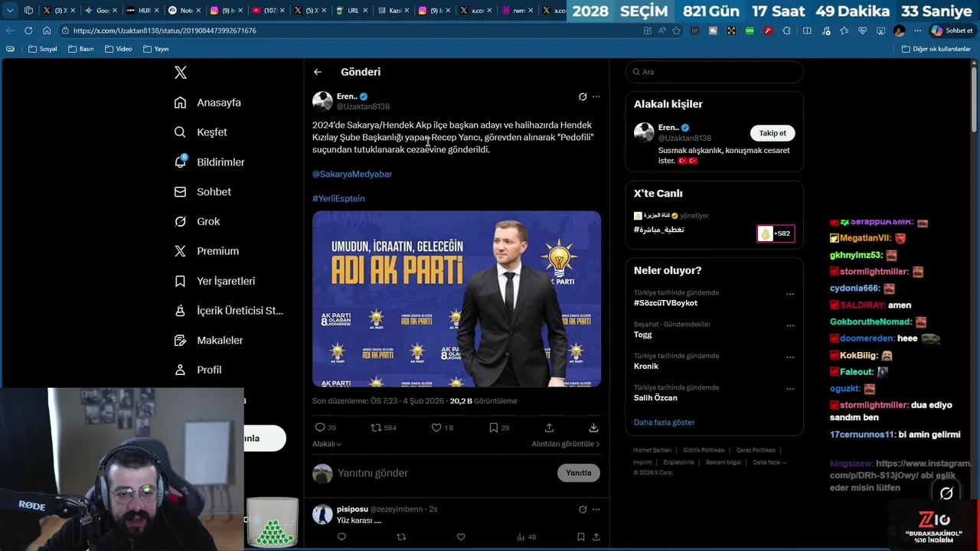980x551 pixels.
Task: Open more options on Eren's post
Action: tap(596, 96)
